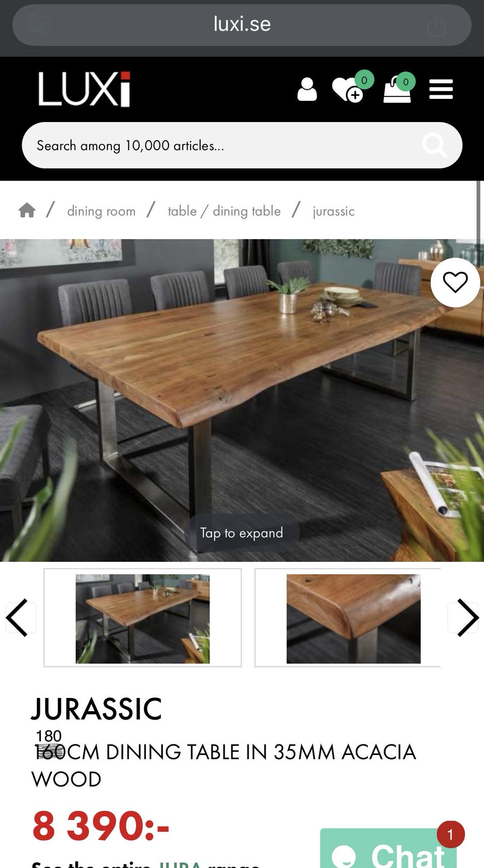
Task: Click the LUXI logo
Action: coord(85,89)
